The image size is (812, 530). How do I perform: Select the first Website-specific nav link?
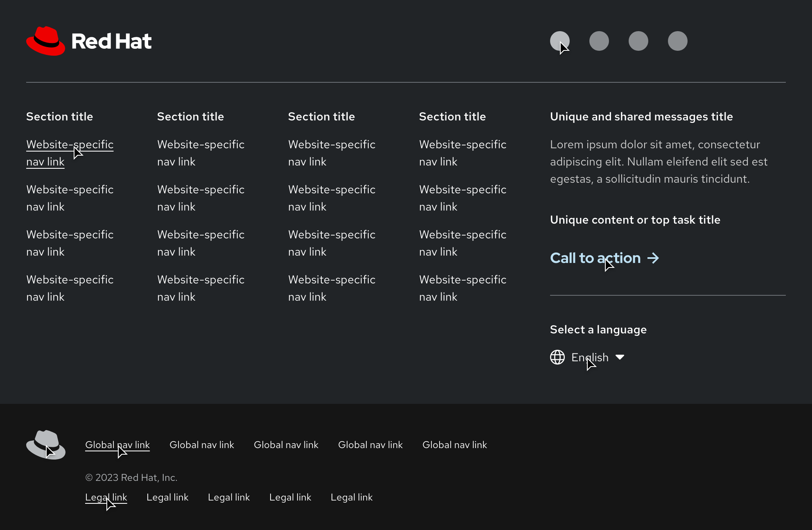pos(70,153)
